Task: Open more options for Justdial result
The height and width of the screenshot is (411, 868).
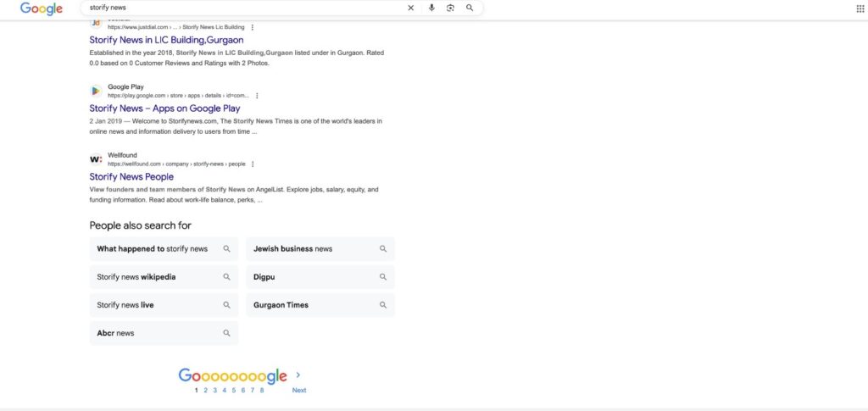Action: point(253,27)
